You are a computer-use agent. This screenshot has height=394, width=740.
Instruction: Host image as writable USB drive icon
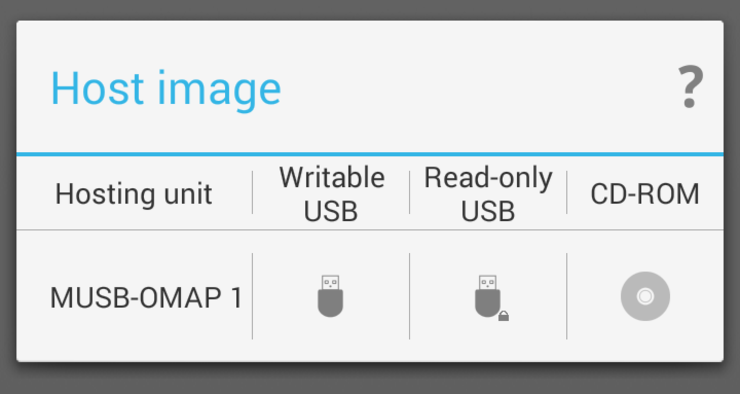[x=330, y=296]
